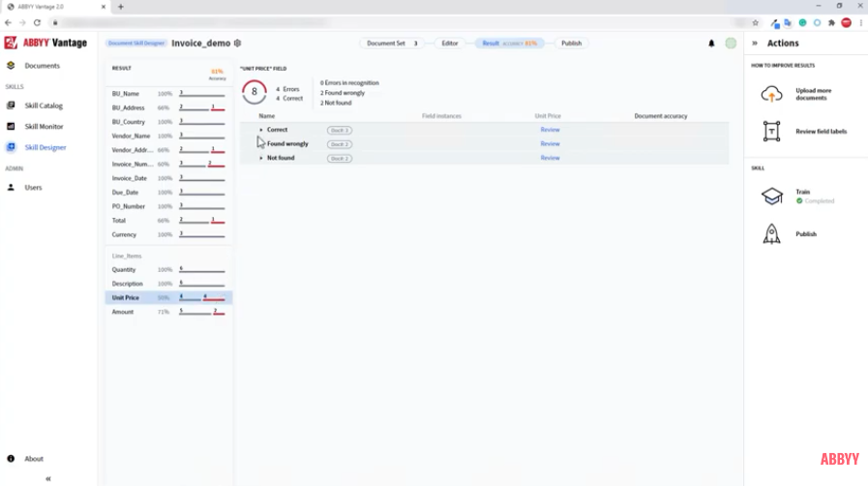868x486 pixels.
Task: Select the Currency result field
Action: pyautogui.click(x=168, y=234)
